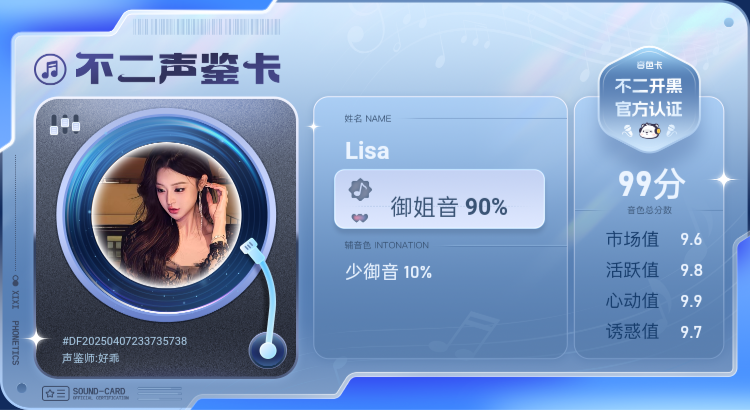Click the 声鉴师:好乖 appraiser label
Viewport: 750px width, 410px height.
click(x=90, y=358)
